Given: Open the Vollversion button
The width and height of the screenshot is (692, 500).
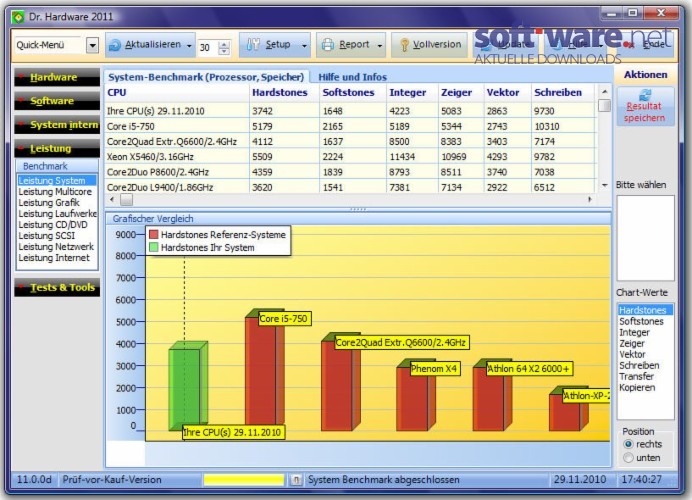Looking at the screenshot, I should click(x=429, y=45).
